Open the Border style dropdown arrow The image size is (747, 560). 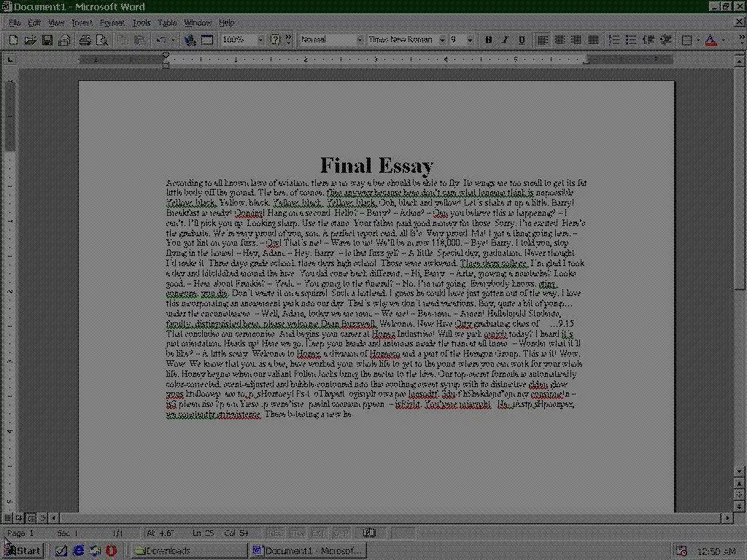(698, 40)
